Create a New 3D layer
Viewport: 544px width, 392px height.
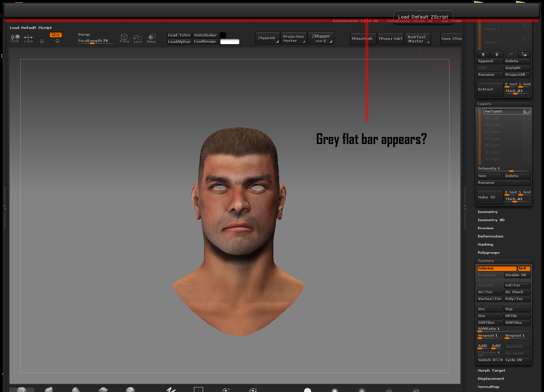490,176
